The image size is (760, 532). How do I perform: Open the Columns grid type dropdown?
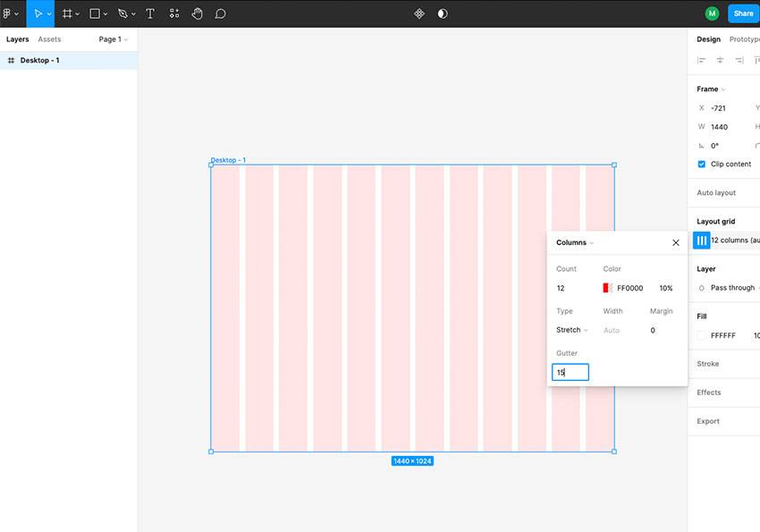[575, 242]
